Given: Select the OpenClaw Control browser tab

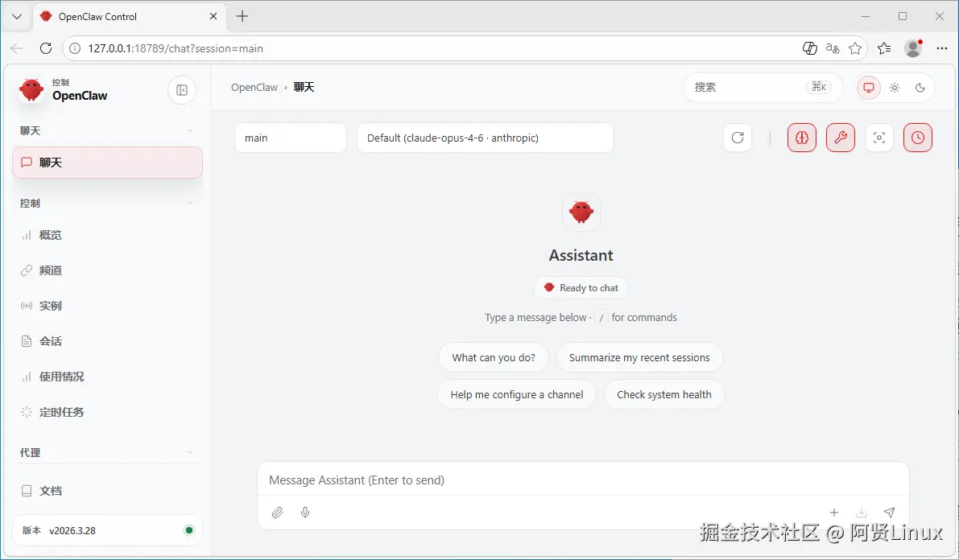Looking at the screenshot, I should pyautogui.click(x=129, y=17).
